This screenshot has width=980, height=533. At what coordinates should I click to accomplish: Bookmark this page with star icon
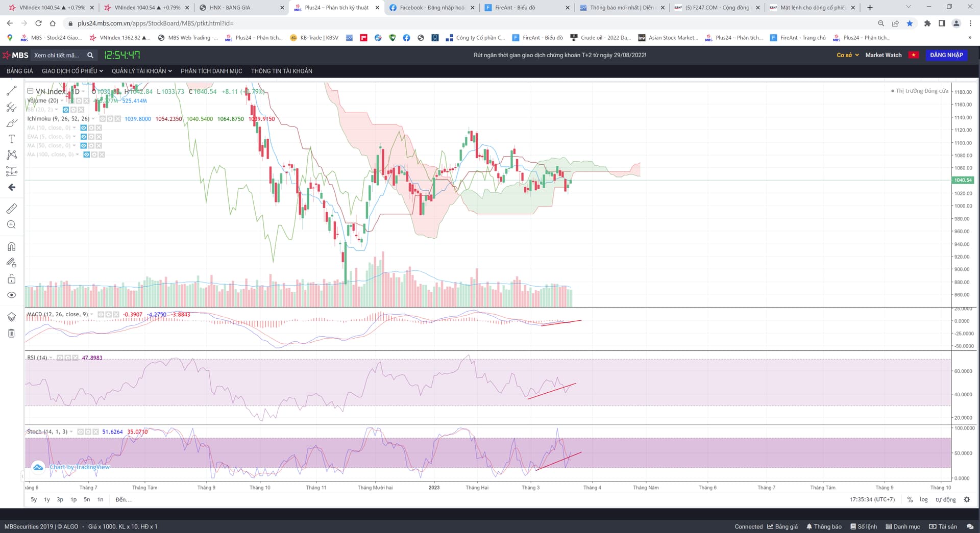click(910, 23)
